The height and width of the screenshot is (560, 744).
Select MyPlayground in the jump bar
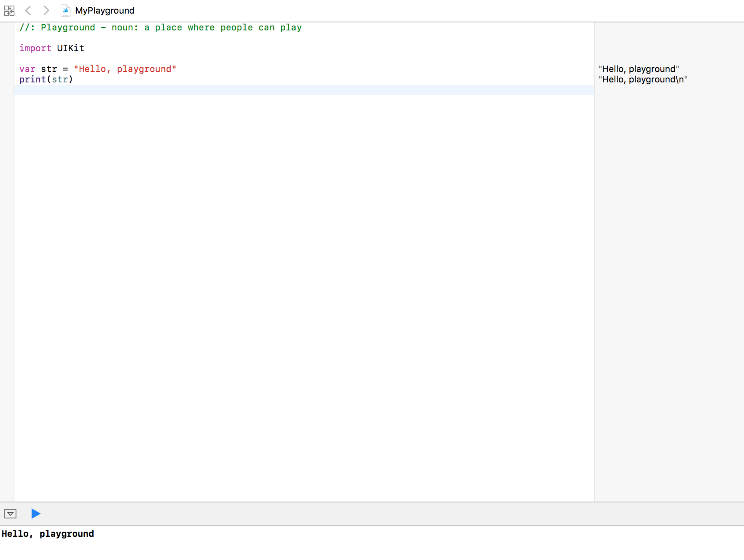[105, 10]
